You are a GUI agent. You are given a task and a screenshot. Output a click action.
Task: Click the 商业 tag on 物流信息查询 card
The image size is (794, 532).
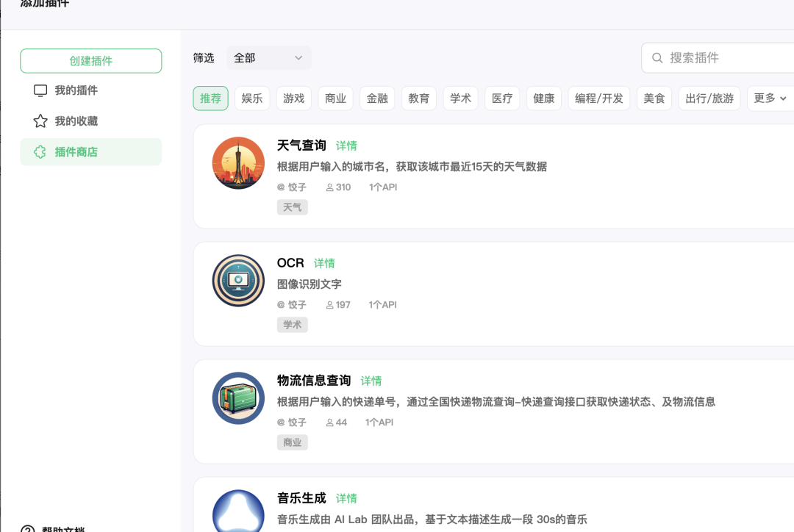(x=292, y=442)
